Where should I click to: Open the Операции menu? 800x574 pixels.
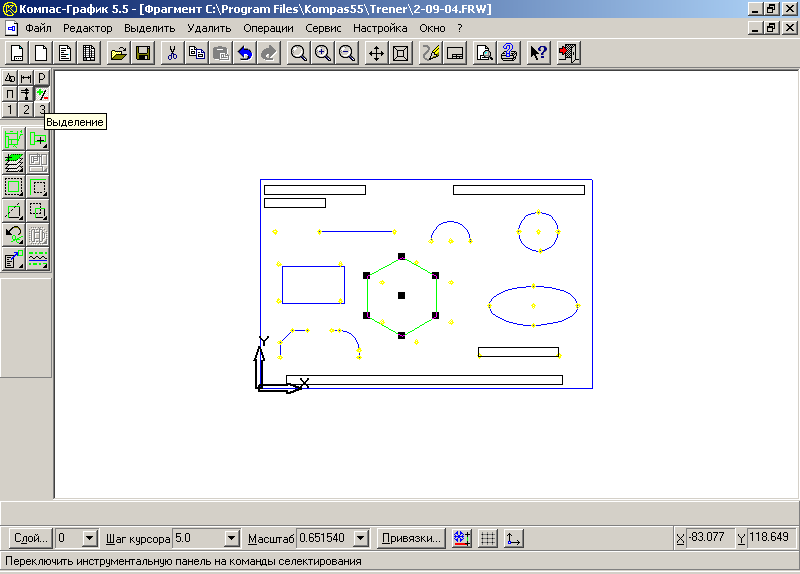pos(268,28)
